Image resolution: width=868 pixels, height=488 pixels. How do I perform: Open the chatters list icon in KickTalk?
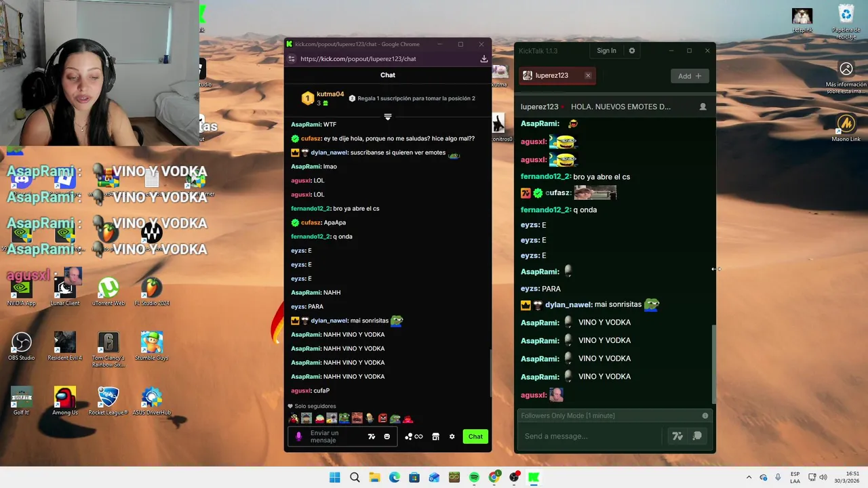point(703,107)
